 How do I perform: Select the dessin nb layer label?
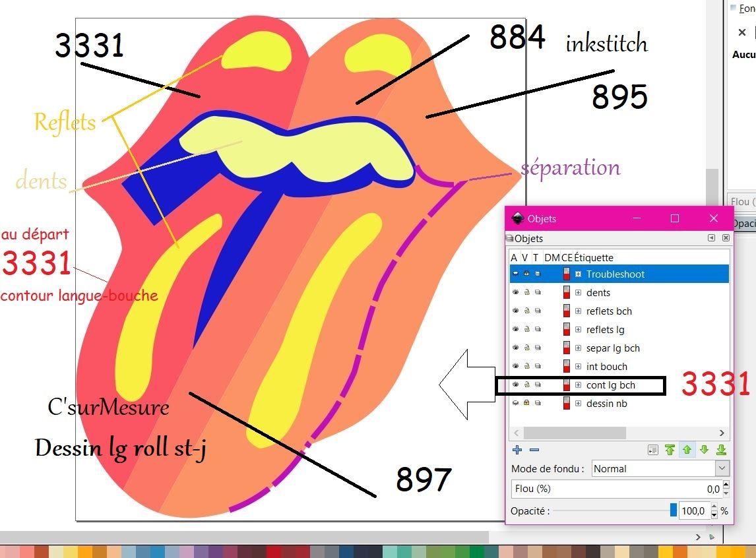(x=606, y=403)
